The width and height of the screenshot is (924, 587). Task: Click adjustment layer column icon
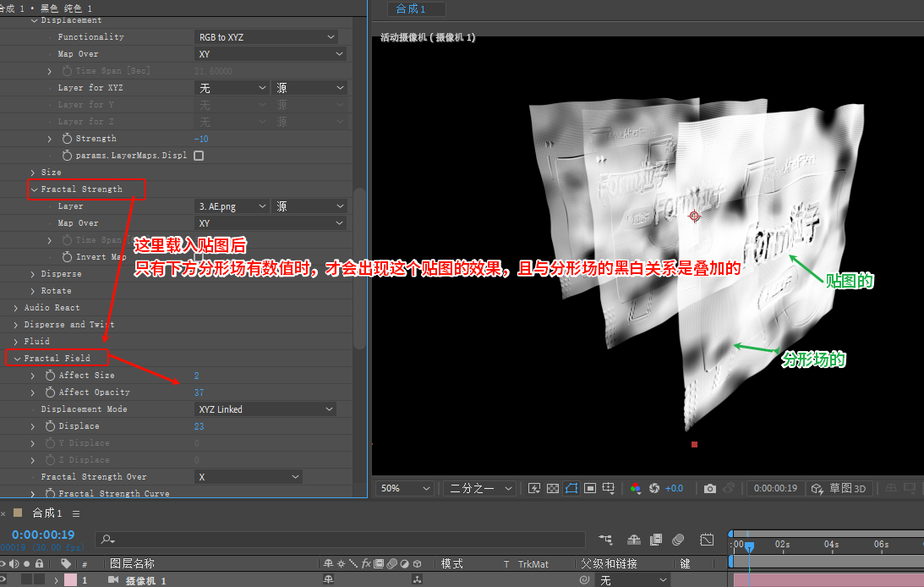pyautogui.click(x=404, y=563)
